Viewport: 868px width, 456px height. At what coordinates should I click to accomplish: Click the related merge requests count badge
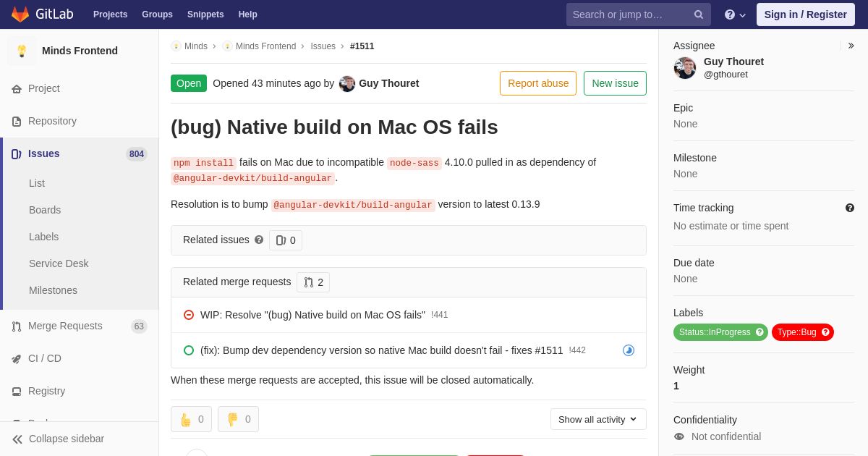coord(313,282)
